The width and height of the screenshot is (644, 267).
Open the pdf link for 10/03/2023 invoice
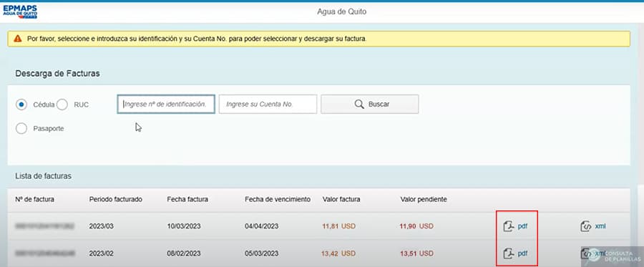(522, 226)
